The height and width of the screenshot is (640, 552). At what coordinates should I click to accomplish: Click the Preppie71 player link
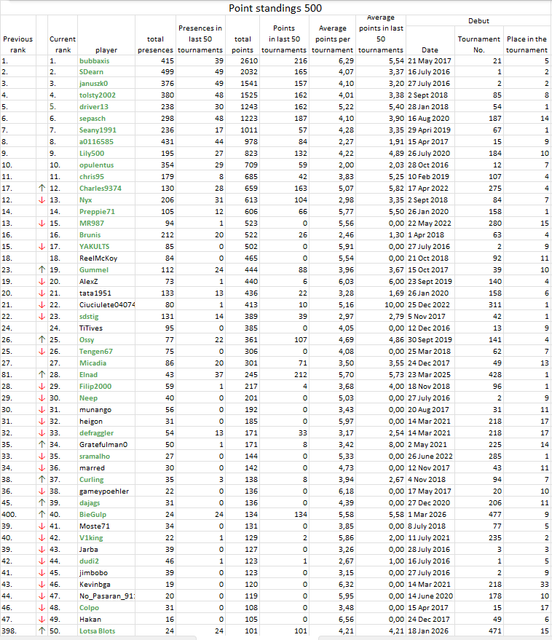(x=97, y=211)
